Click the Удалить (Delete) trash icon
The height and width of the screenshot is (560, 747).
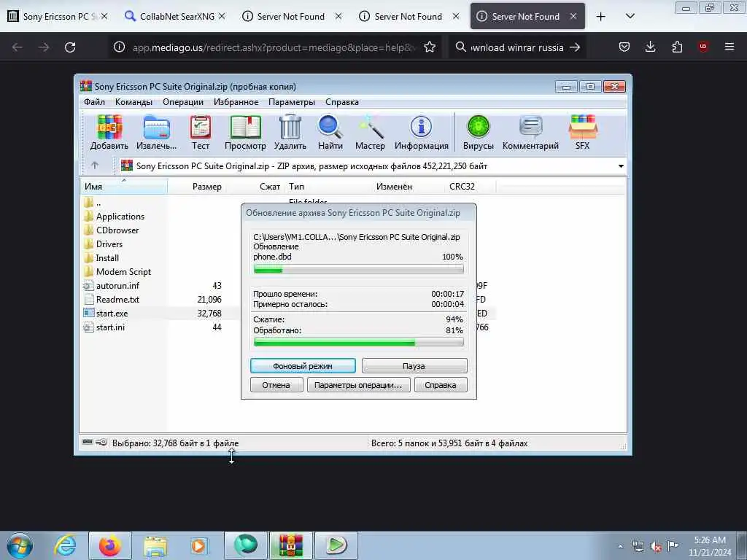pos(290,133)
